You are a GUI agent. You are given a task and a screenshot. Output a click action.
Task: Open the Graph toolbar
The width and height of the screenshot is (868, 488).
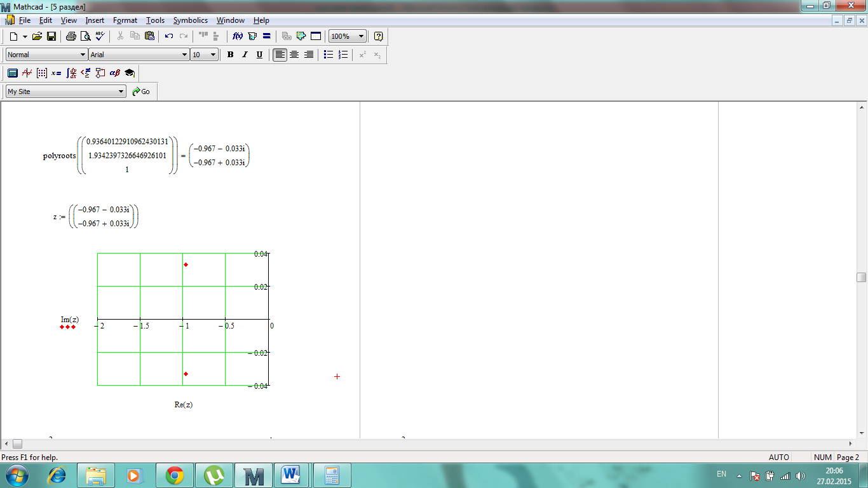click(x=27, y=73)
